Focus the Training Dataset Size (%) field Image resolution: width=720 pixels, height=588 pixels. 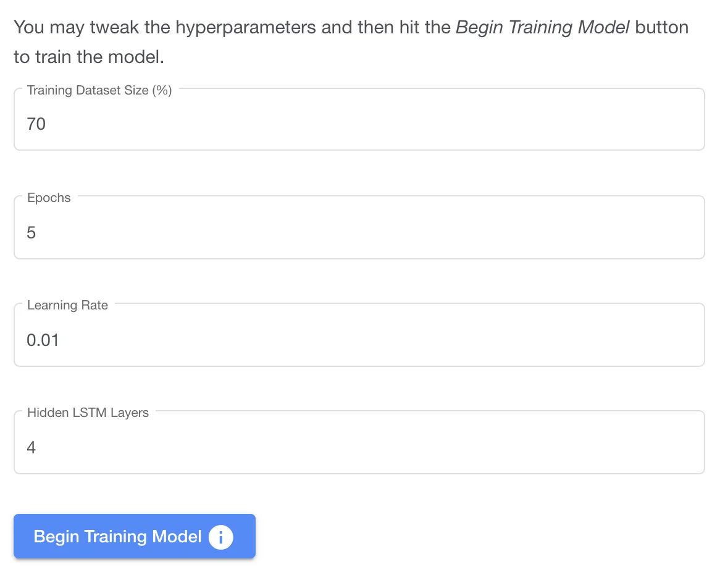tap(359, 119)
